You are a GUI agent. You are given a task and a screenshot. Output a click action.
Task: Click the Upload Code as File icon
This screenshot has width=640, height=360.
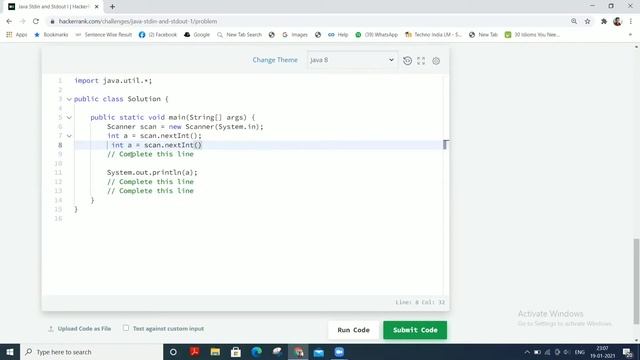click(51, 329)
